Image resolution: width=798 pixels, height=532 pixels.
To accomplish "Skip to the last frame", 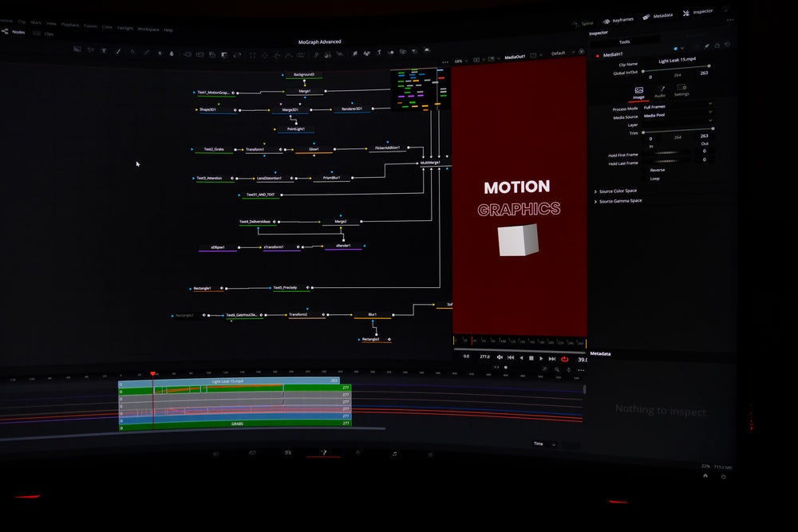I will point(551,359).
